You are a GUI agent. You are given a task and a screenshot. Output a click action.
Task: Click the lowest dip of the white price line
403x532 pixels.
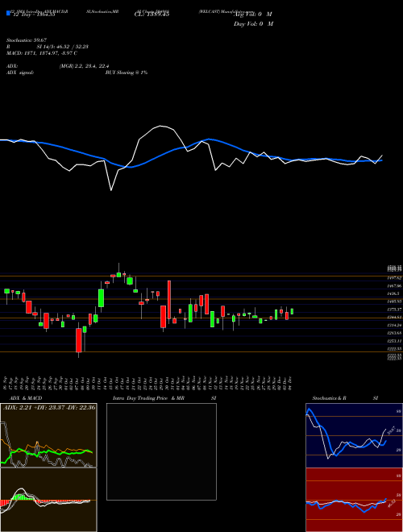click(x=111, y=190)
